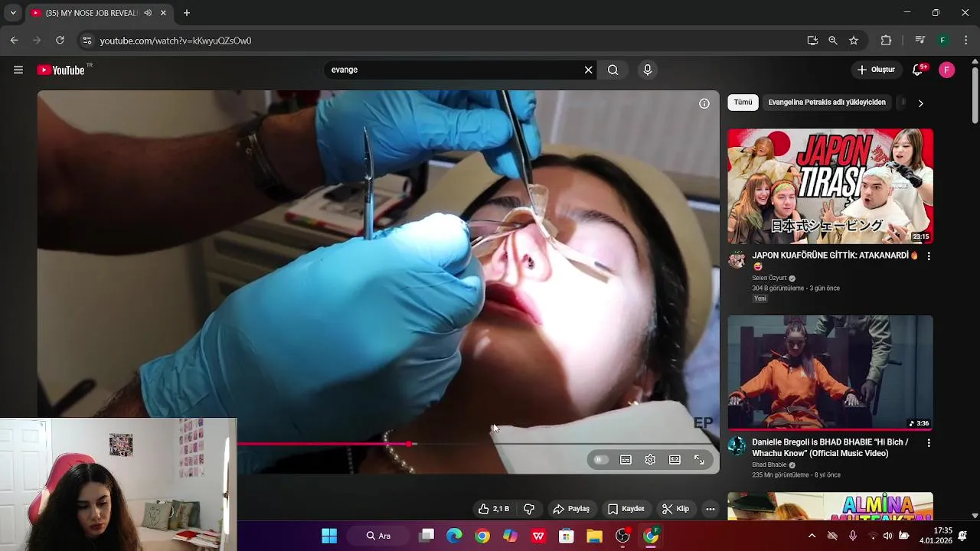980x551 pixels.
Task: Open Chrome three-dot menu
Action: (966, 41)
